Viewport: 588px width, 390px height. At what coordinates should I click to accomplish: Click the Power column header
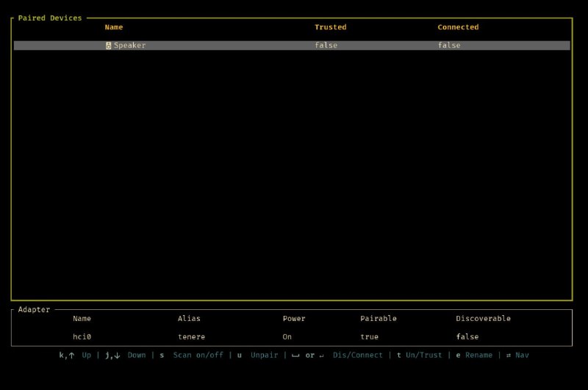294,319
